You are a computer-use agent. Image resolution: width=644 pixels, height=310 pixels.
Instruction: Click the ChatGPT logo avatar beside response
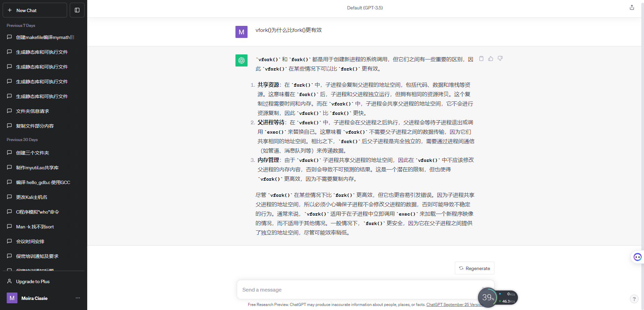(x=241, y=60)
